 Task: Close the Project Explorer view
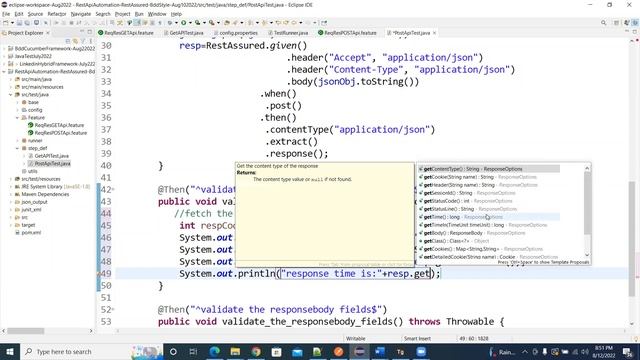tap(48, 33)
